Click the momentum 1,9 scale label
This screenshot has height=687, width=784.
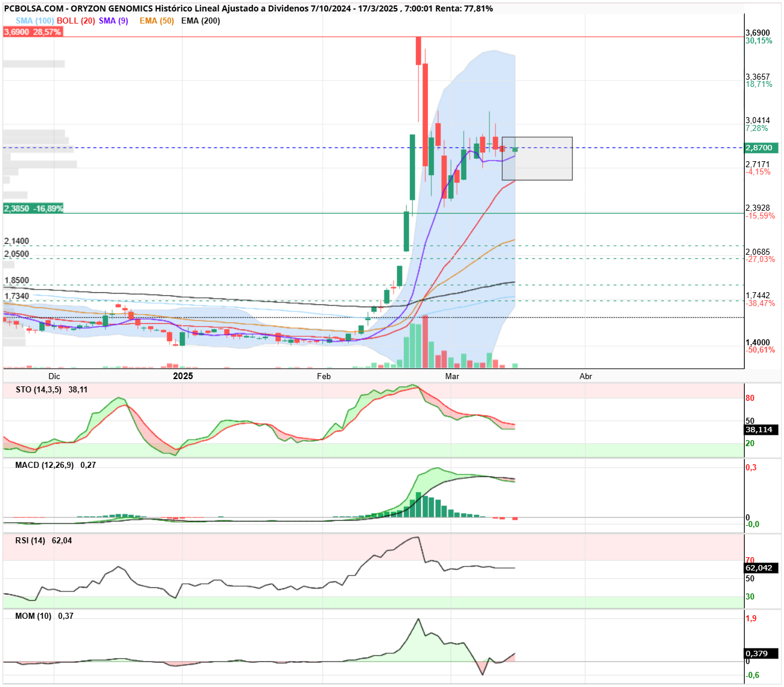point(751,618)
